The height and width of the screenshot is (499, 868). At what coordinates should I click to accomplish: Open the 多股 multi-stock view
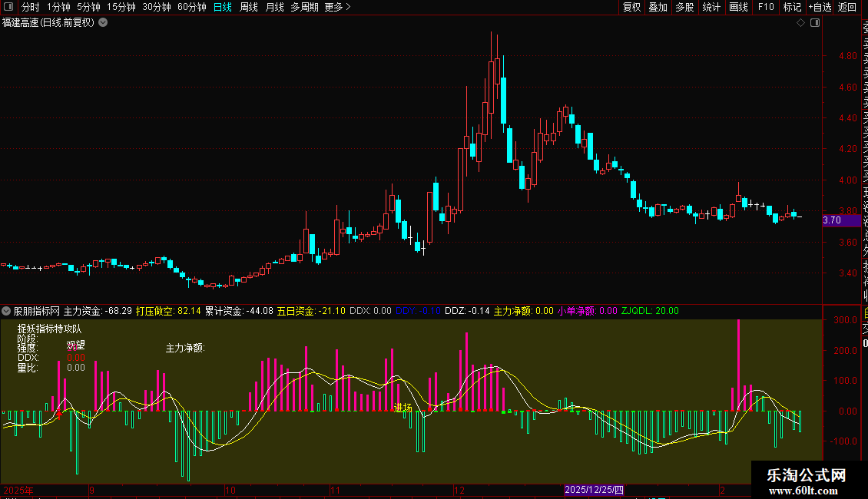pyautogui.click(x=684, y=7)
